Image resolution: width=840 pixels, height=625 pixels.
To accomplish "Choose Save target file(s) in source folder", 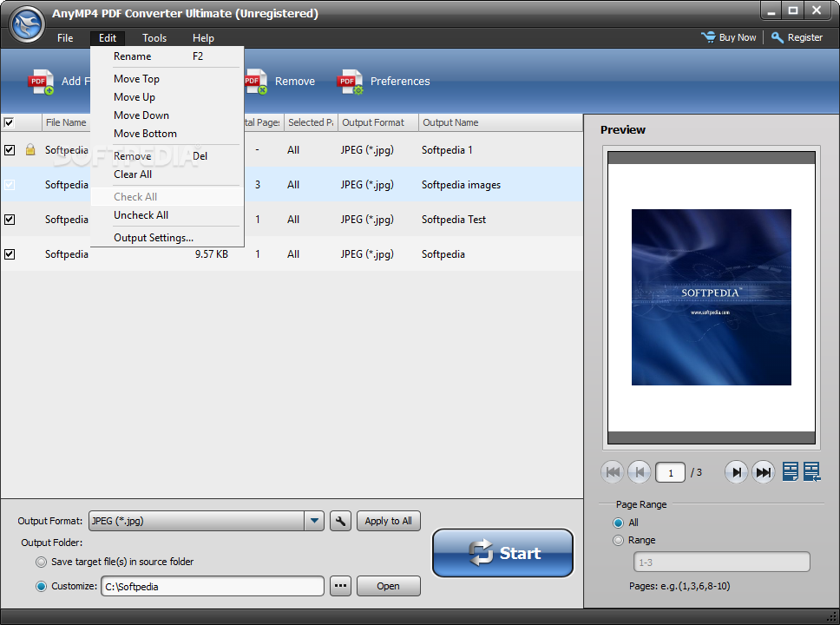I will (x=42, y=562).
